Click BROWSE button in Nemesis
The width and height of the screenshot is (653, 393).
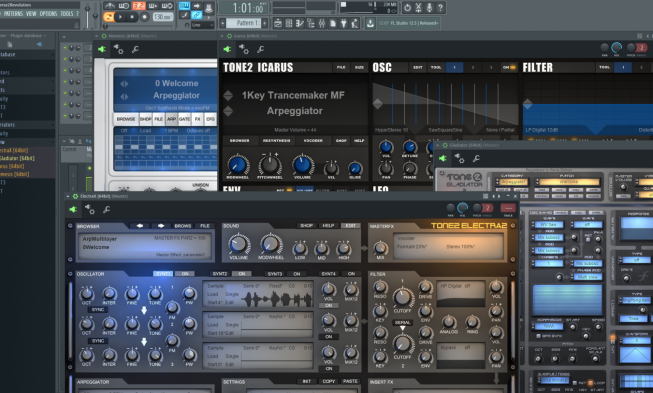point(126,119)
